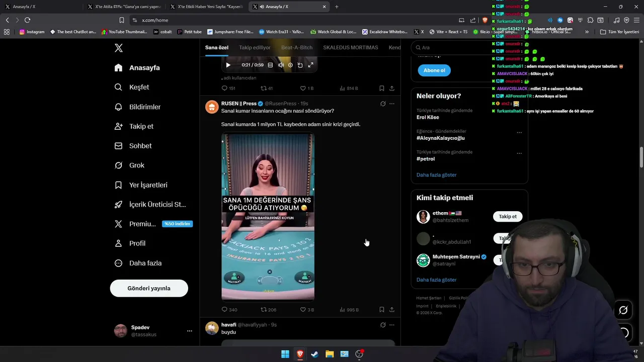This screenshot has height=362, width=644.
Task: Open the Premium sidebar entry
Action: 153,224
